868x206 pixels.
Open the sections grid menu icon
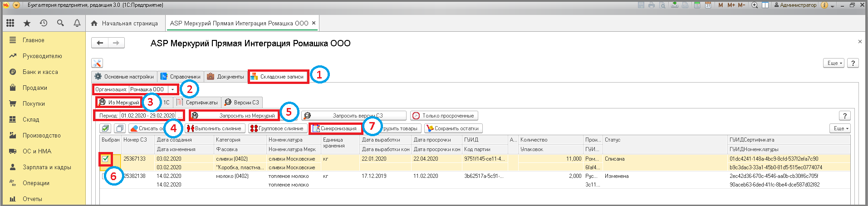pos(10,23)
